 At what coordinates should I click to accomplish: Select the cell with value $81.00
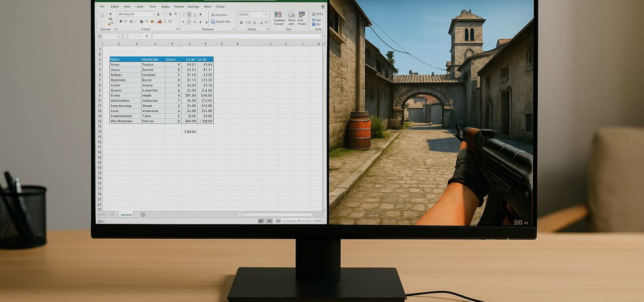(x=189, y=96)
